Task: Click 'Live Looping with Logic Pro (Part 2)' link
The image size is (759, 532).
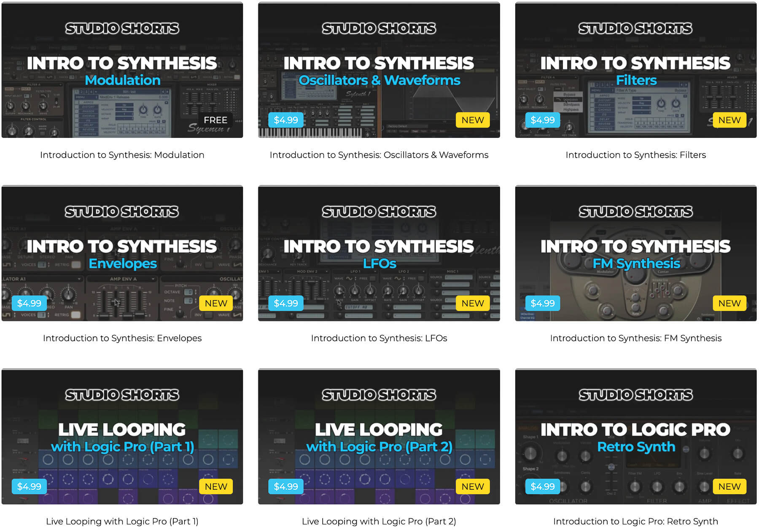Action: (379, 521)
